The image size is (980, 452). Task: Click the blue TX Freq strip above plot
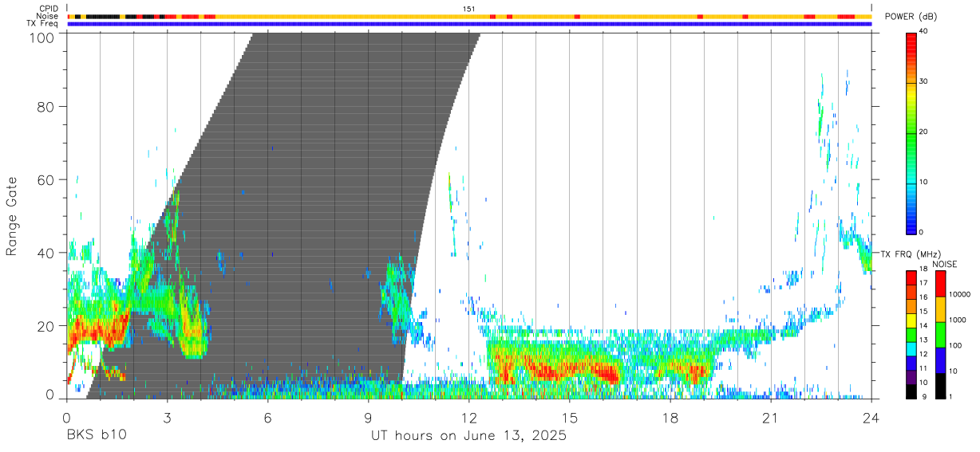(x=469, y=24)
